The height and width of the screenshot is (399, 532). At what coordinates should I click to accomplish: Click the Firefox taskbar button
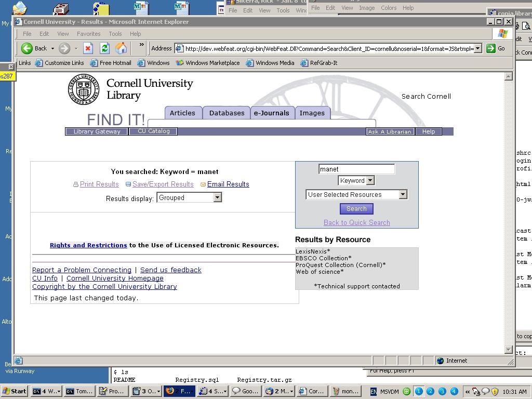179,391
